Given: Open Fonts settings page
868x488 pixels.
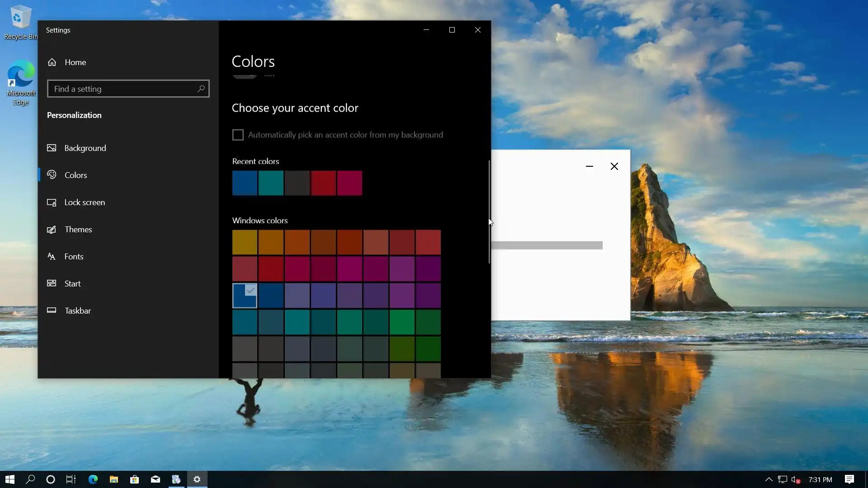Looking at the screenshot, I should pyautogui.click(x=74, y=257).
